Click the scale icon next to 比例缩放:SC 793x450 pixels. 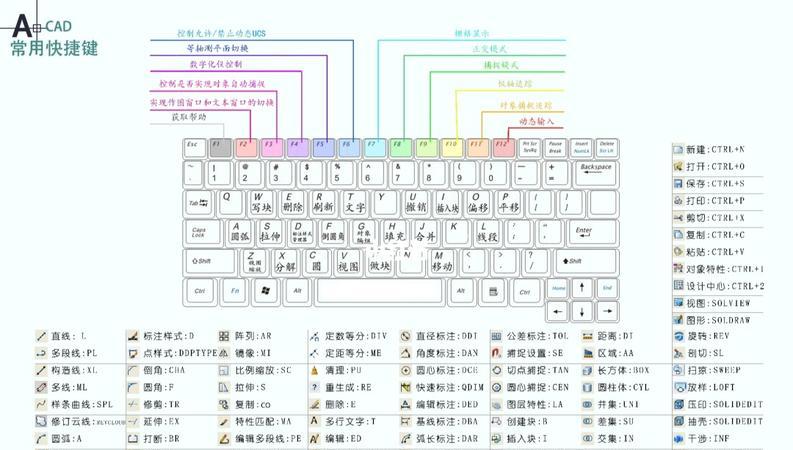224,371
